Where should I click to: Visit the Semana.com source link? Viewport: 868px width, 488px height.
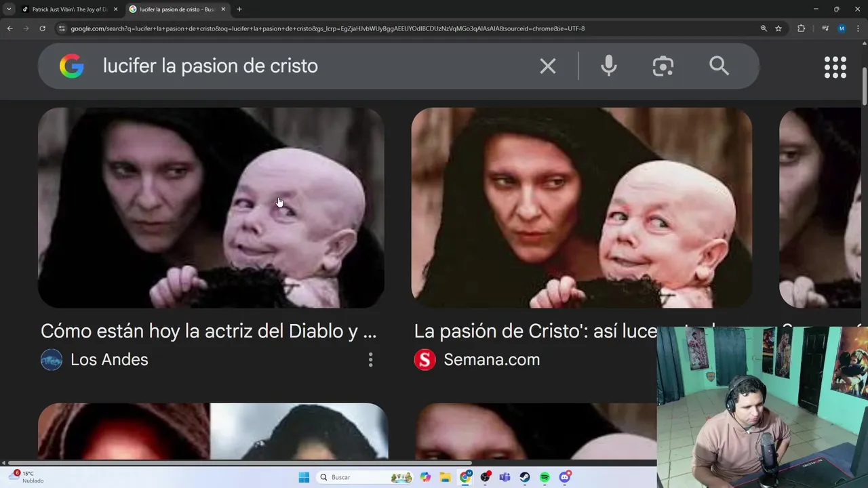[x=492, y=359]
